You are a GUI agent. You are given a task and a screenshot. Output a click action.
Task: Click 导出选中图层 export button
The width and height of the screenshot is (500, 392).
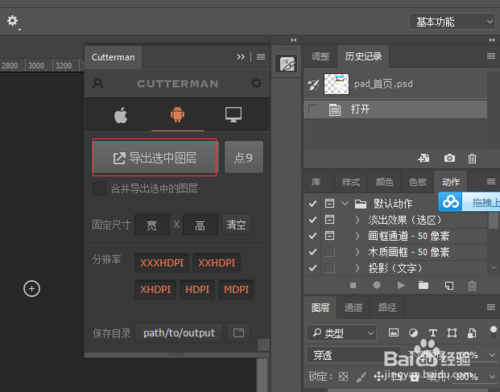point(155,157)
